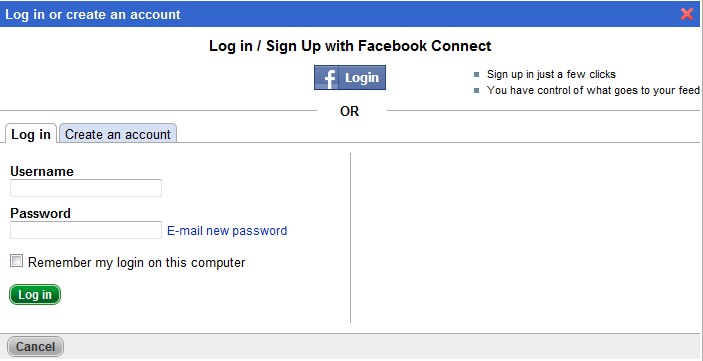This screenshot has height=361, width=703.
Task: Open the Create an account tab
Action: (118, 134)
